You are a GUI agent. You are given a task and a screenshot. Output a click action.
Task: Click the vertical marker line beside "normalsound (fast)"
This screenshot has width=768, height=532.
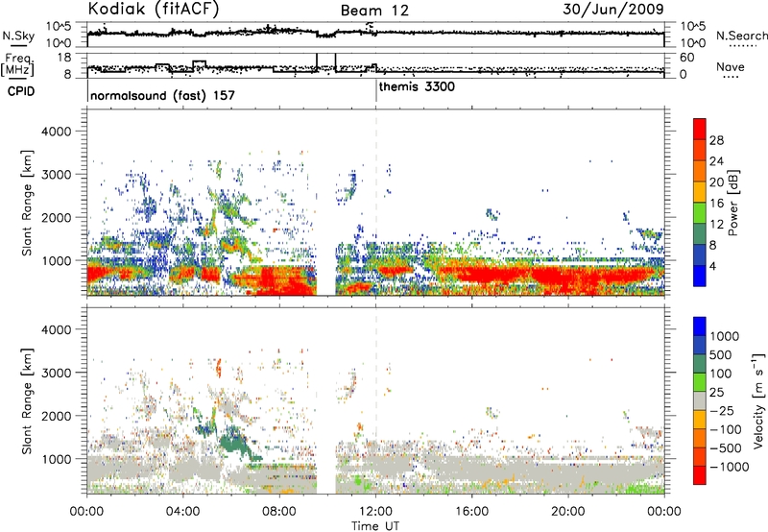tap(87, 90)
